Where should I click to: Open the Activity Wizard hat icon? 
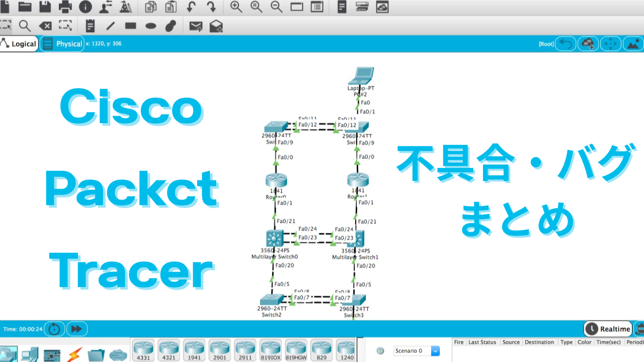coord(126,7)
